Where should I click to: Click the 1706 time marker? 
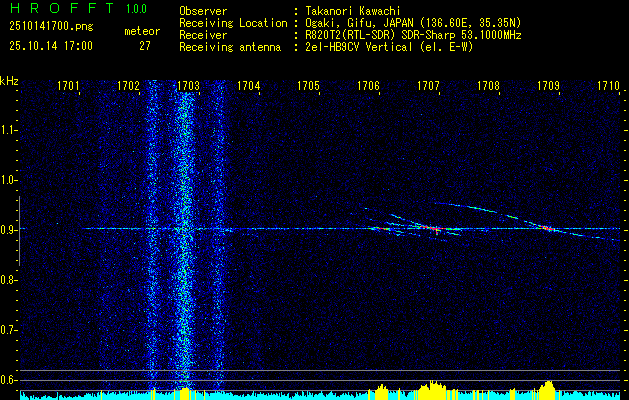(x=368, y=86)
